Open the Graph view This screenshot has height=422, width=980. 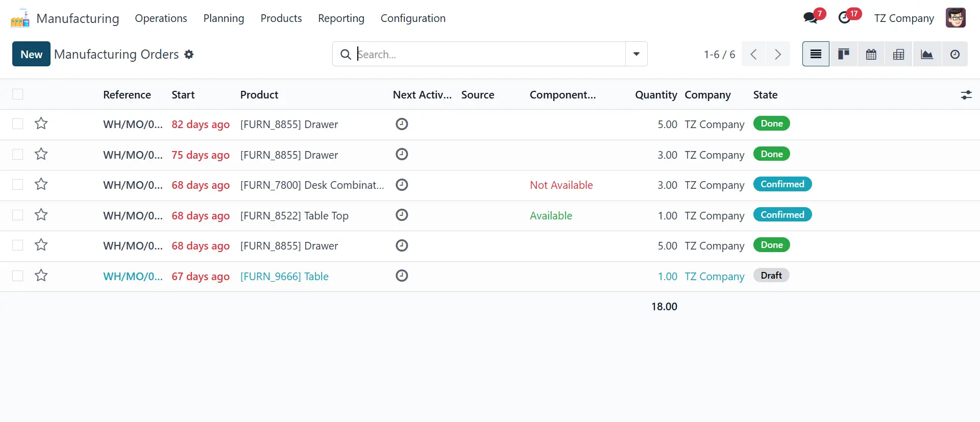927,54
